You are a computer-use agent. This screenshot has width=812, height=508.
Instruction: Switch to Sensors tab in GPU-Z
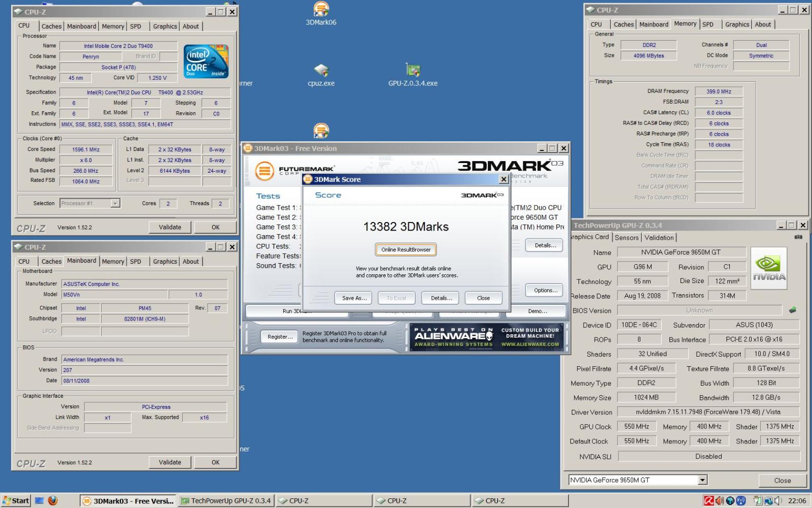(x=626, y=238)
